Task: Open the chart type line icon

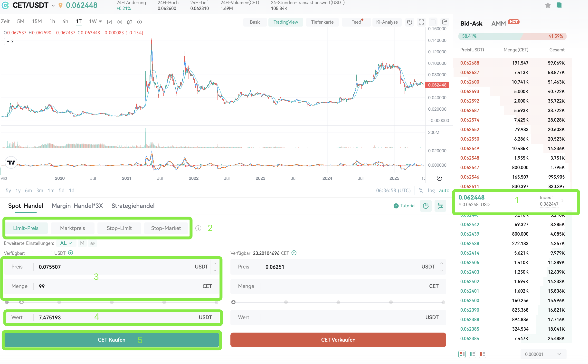Action: [110, 22]
